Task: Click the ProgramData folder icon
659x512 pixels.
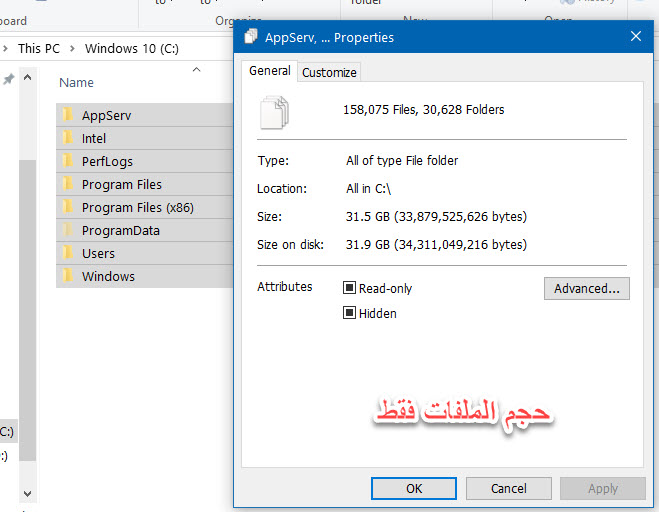Action: coord(68,230)
